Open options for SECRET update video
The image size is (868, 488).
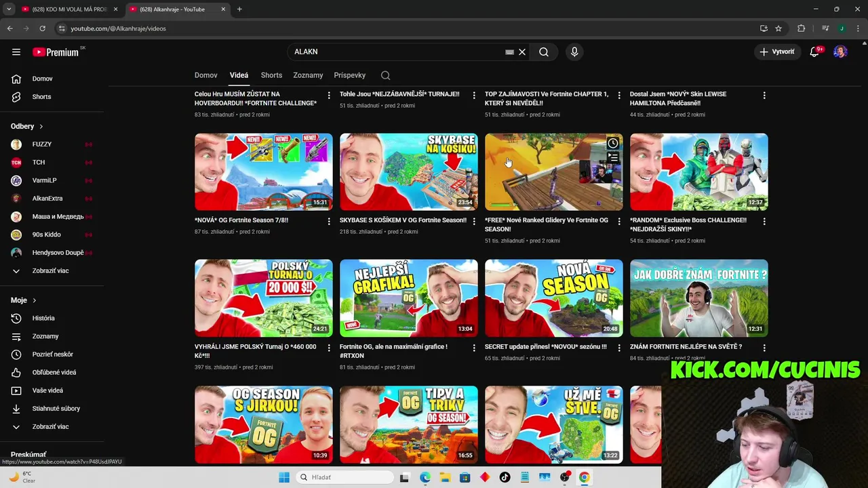click(x=619, y=348)
